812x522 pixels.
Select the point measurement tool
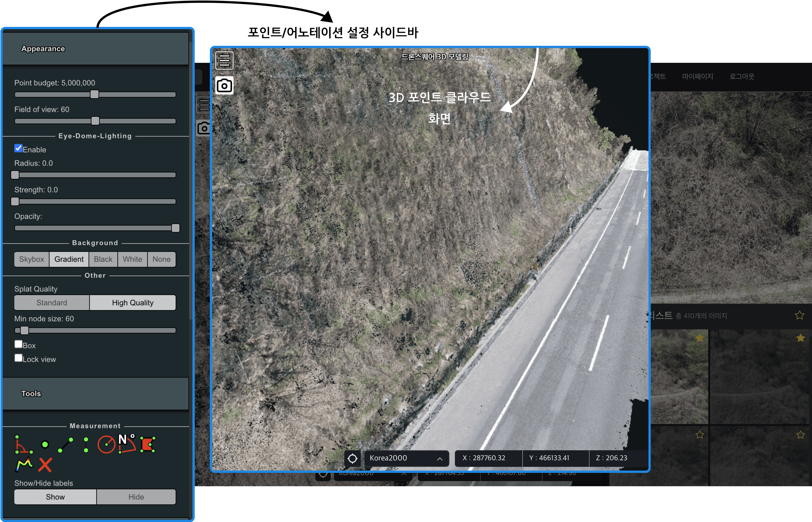pos(45,444)
